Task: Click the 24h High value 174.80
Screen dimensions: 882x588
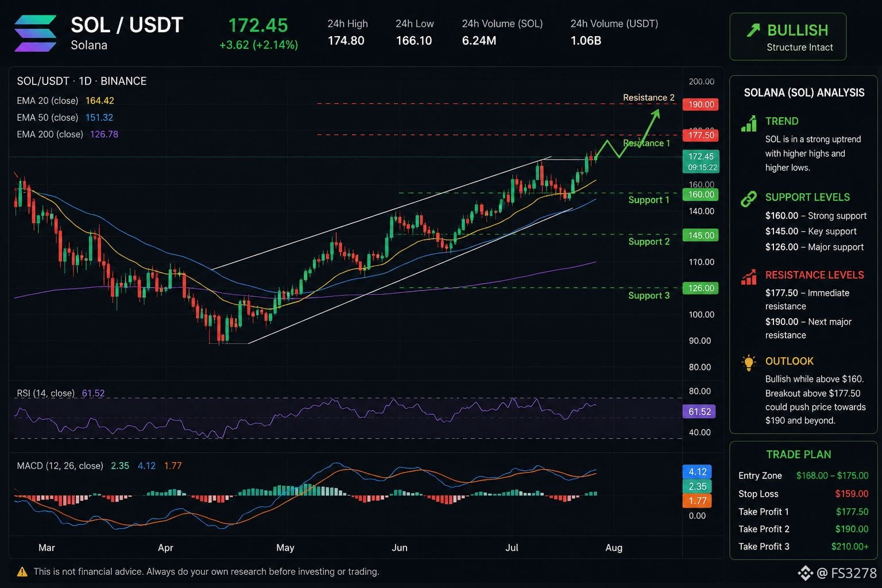Action: pyautogui.click(x=346, y=41)
